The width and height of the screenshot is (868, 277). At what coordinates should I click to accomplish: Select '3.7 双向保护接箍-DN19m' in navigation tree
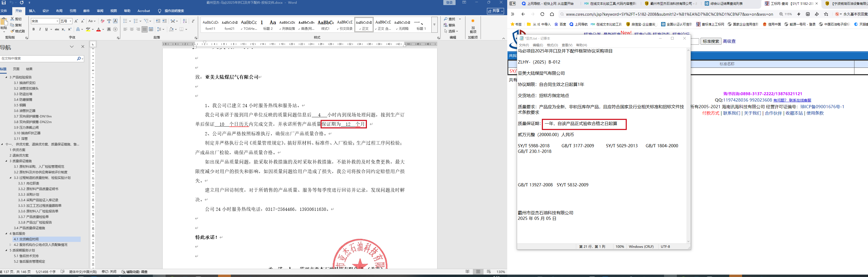coord(33,116)
